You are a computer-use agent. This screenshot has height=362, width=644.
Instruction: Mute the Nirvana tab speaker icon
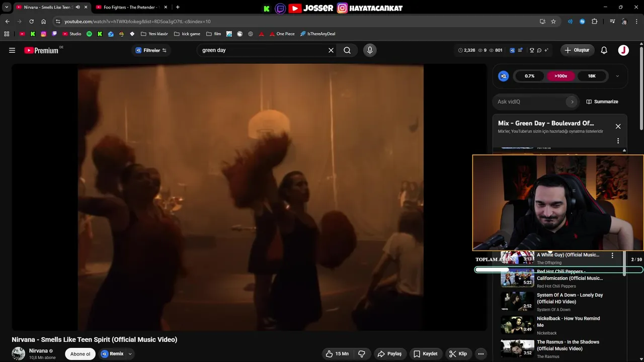tap(77, 7)
